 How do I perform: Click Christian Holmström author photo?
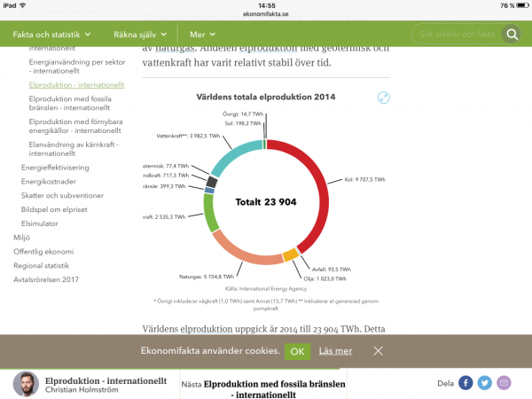point(26,383)
